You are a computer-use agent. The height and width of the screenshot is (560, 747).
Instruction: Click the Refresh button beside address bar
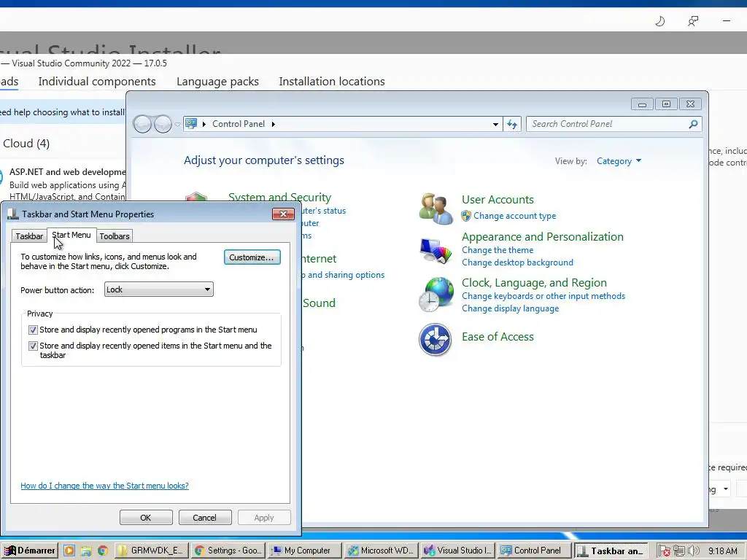click(512, 124)
